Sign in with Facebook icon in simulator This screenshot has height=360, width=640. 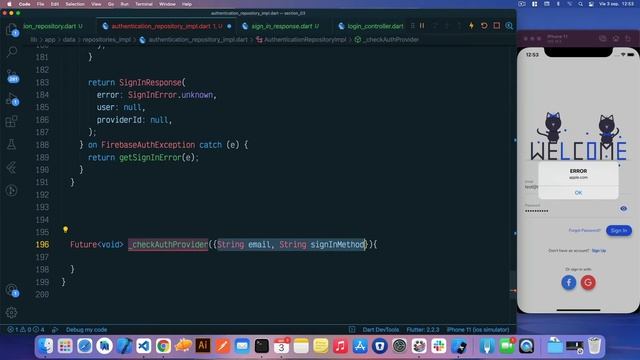569,282
